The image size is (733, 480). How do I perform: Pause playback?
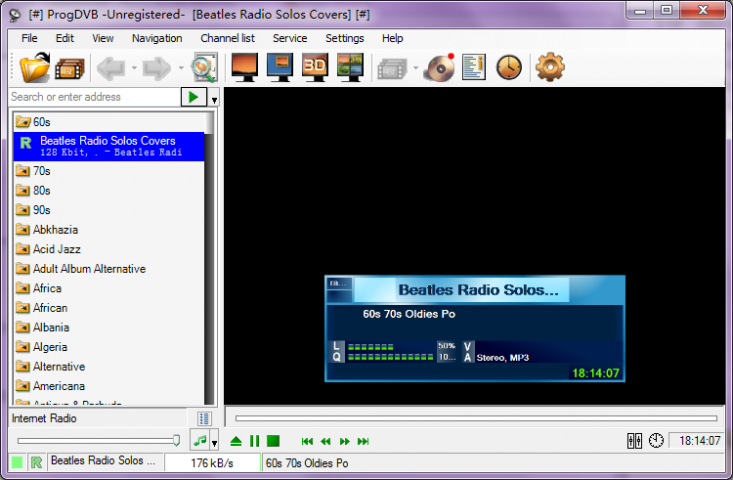click(254, 441)
